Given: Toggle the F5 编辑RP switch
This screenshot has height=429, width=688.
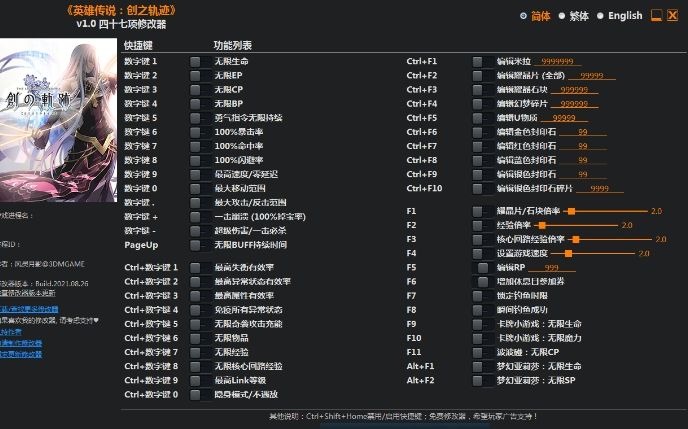Looking at the screenshot, I should click(483, 268).
